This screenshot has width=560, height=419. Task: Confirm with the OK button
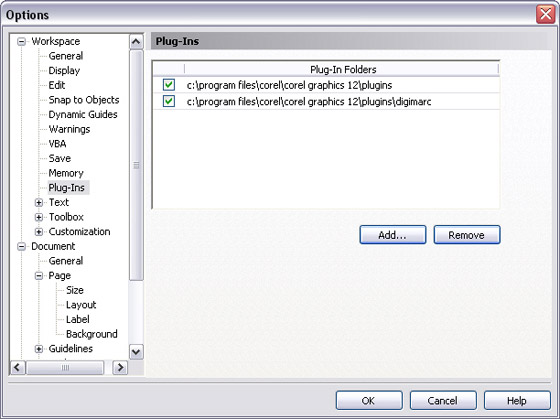369,400
